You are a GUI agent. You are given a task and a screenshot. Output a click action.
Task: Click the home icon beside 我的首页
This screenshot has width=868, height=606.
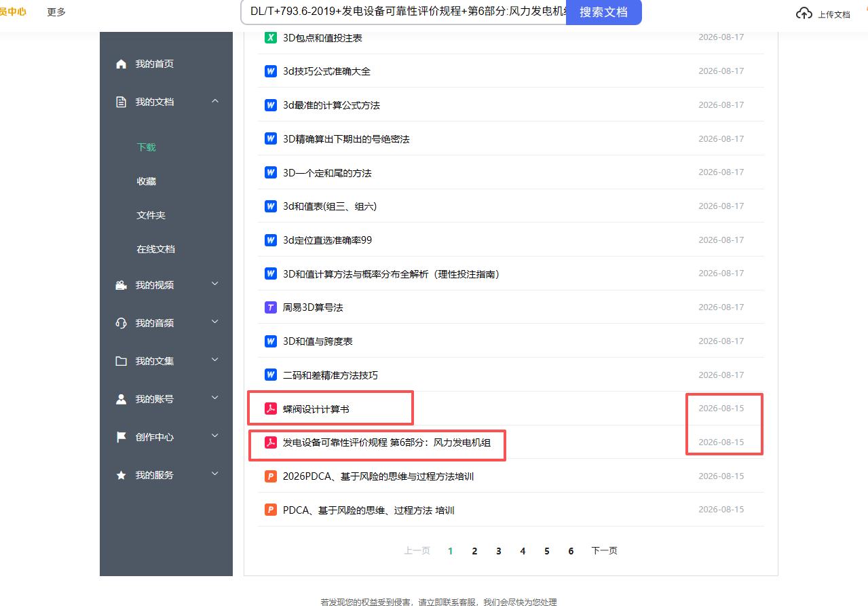tap(121, 64)
